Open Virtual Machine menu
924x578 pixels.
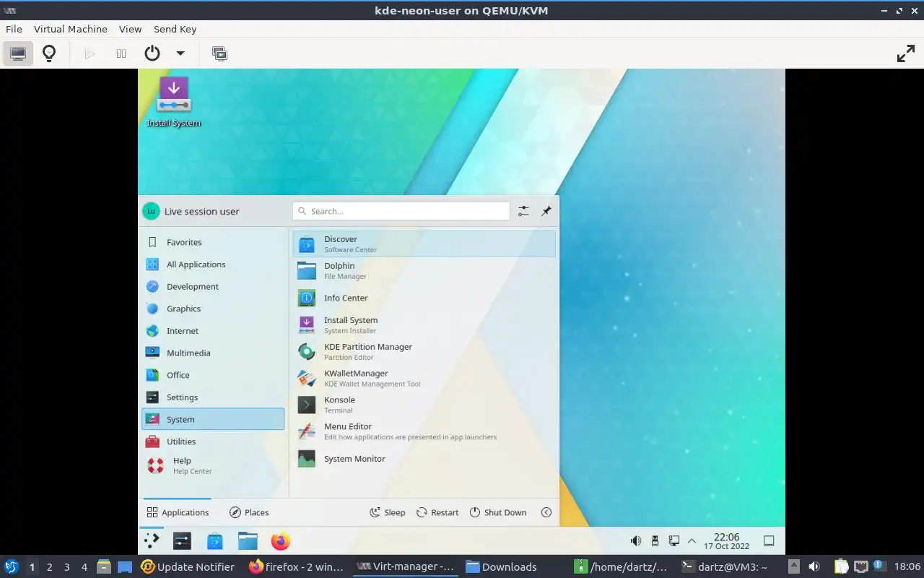tap(71, 29)
